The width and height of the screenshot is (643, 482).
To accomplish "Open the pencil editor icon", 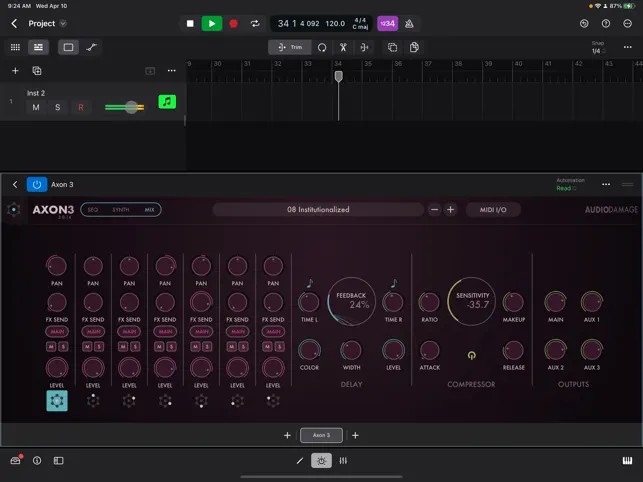I will click(300, 461).
